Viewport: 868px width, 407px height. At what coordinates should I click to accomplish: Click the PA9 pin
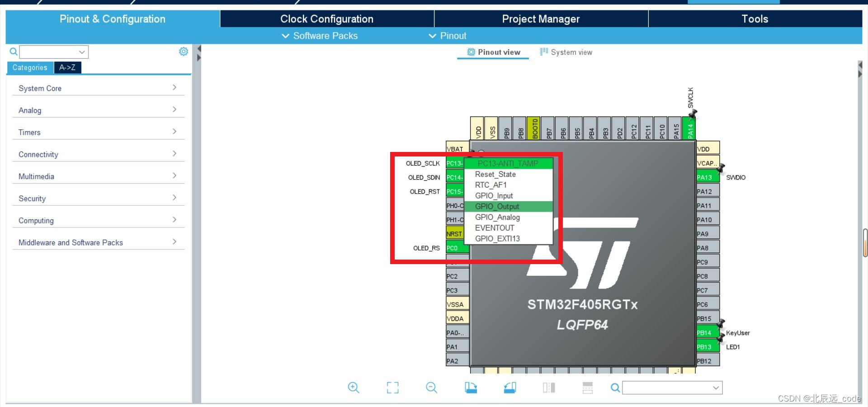coord(708,234)
